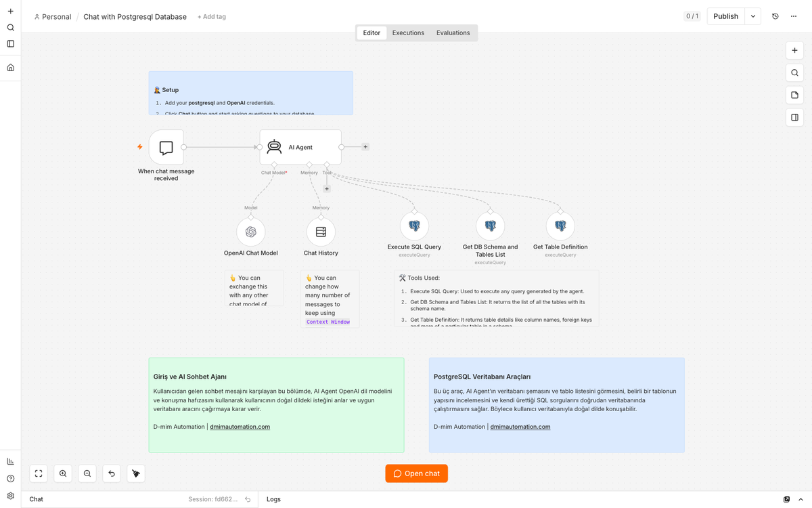Select the OpenAI Chat Model node
Screen dimensions: 812x508
[x=251, y=232]
